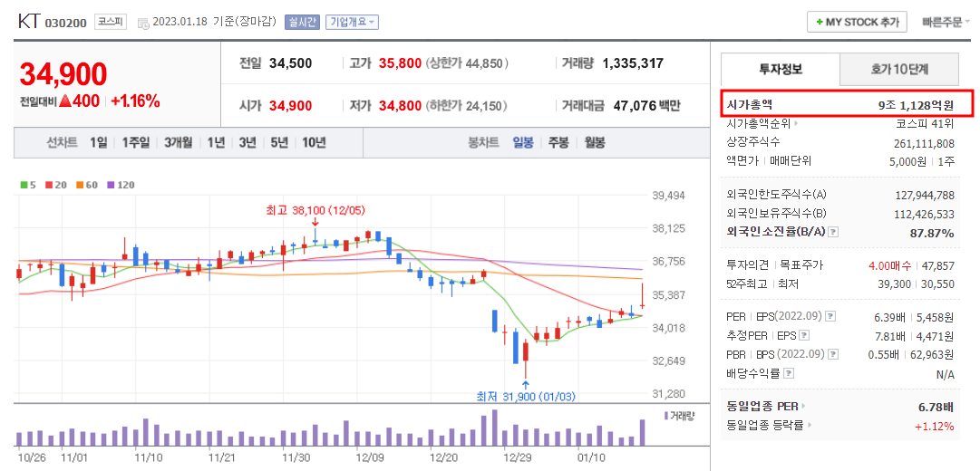Image resolution: width=980 pixels, height=471 pixels.
Task: Click arrow icon beside 동일업종 등락률
Action: [x=810, y=425]
